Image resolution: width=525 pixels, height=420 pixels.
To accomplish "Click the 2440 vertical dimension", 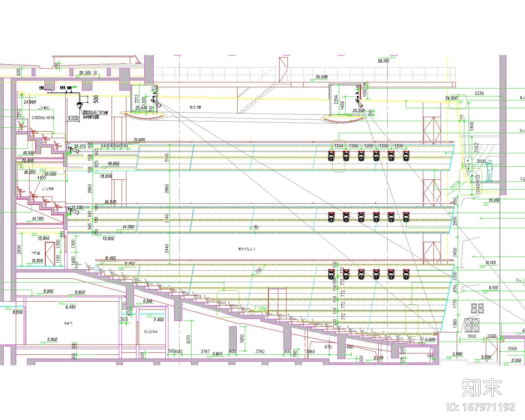I will 167,248.
